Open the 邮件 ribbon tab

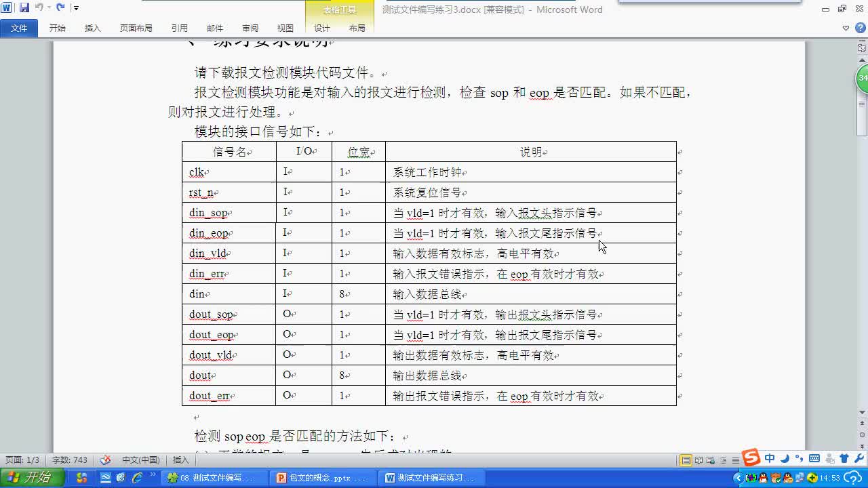click(215, 28)
